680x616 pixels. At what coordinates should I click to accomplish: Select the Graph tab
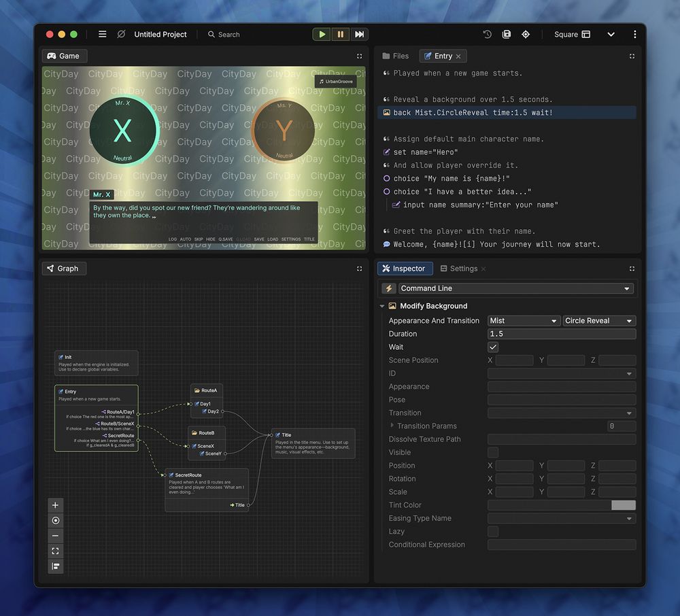[x=64, y=269]
